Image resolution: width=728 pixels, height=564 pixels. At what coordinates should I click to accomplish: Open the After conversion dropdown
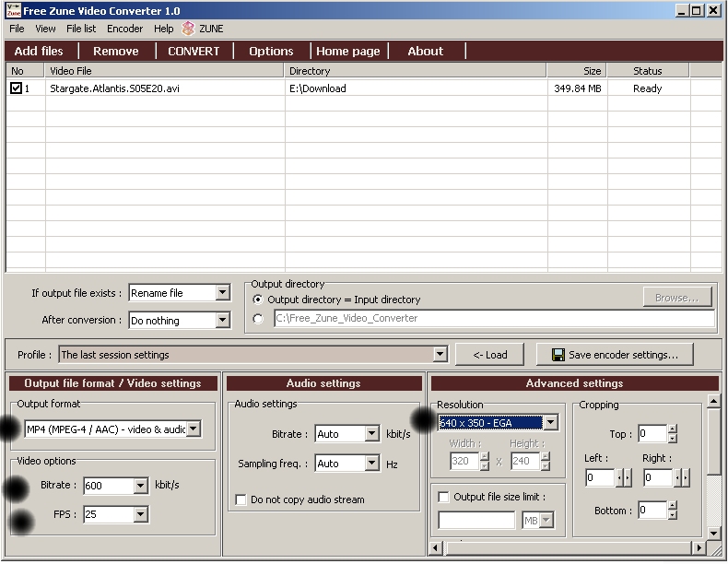tap(223, 320)
